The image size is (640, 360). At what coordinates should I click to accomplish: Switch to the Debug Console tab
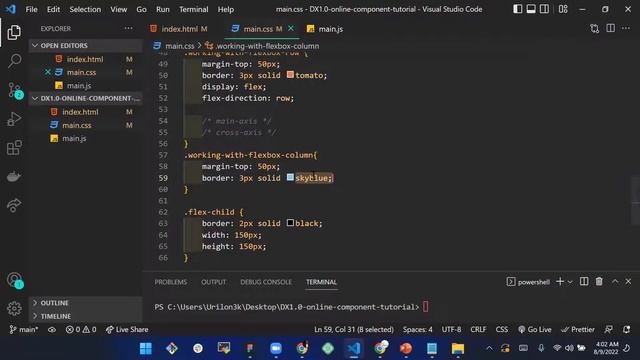(266, 282)
